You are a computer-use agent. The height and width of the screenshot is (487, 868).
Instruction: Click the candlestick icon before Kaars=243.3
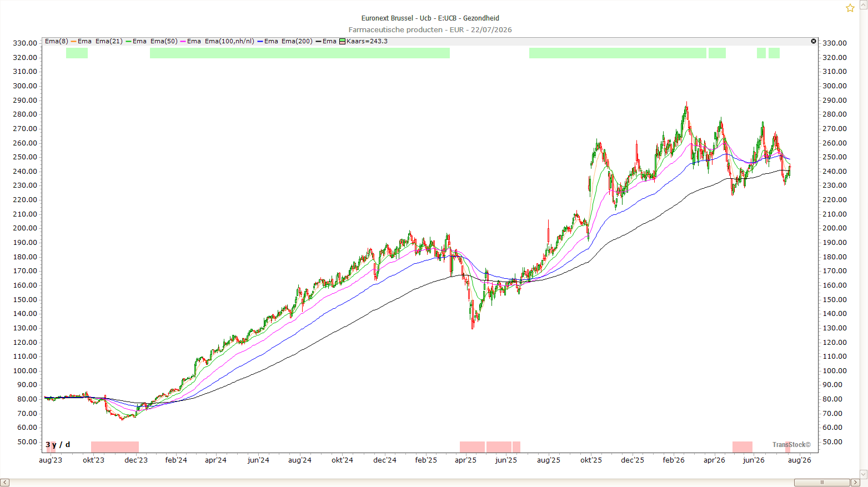(343, 41)
